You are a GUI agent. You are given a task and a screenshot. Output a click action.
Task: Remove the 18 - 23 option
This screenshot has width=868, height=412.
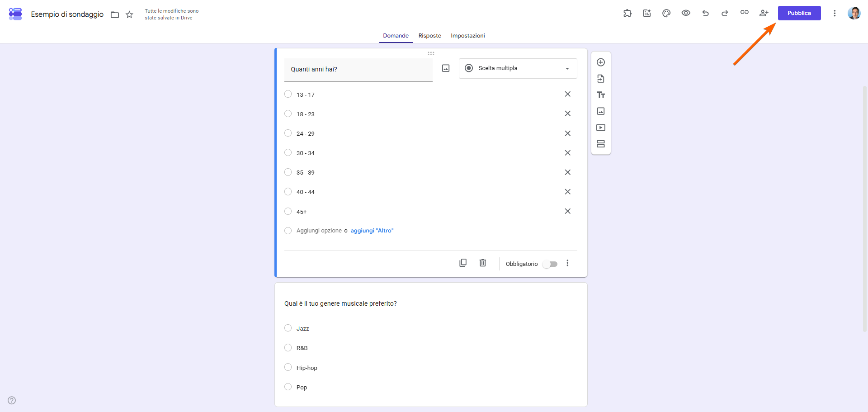[568, 114]
